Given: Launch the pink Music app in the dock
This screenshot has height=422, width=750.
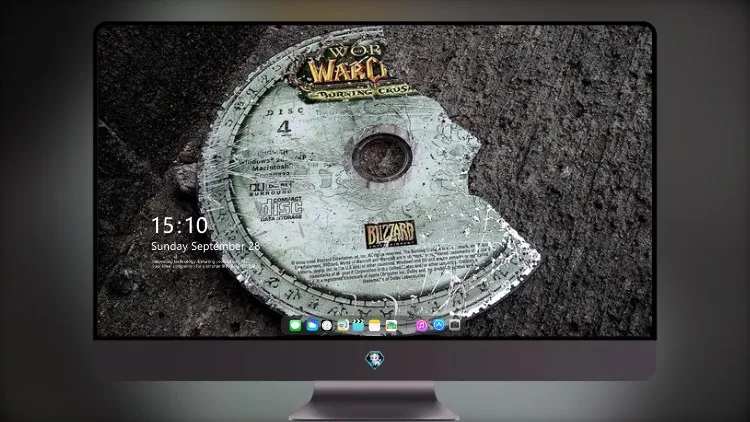Looking at the screenshot, I should click(422, 325).
